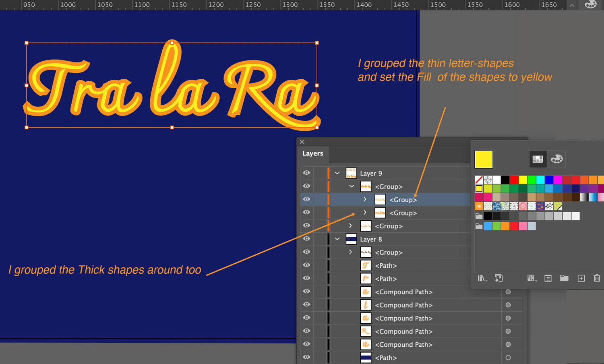The width and height of the screenshot is (604, 364).
Task: Collapse Layer 9 in the Layers panel
Action: [x=337, y=173]
